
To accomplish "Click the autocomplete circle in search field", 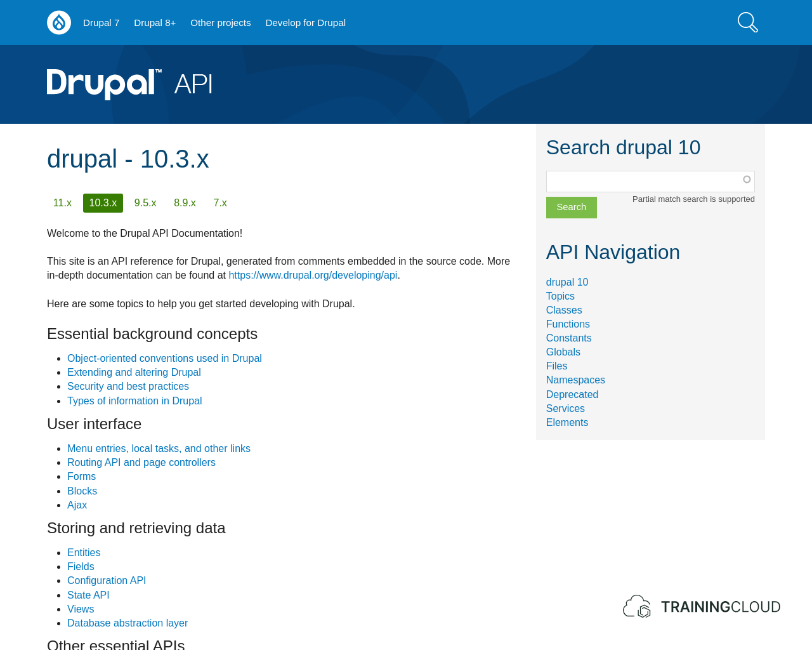I will point(747,180).
